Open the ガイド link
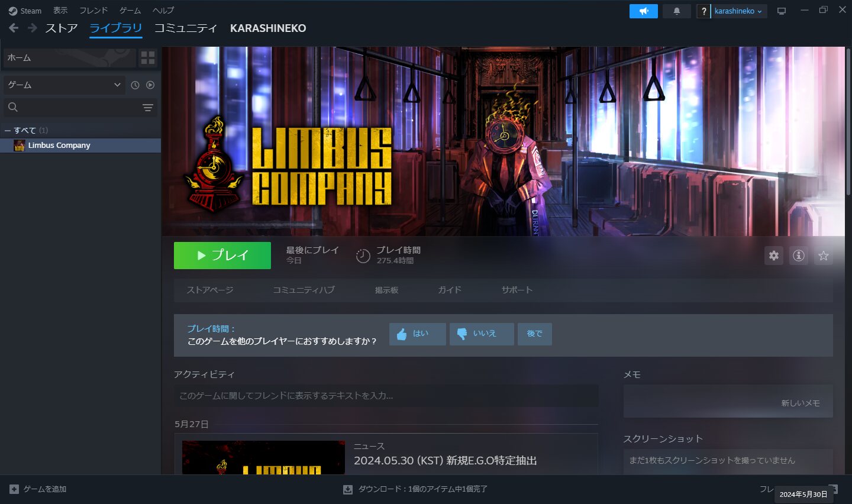This screenshot has width=852, height=504. (x=450, y=290)
